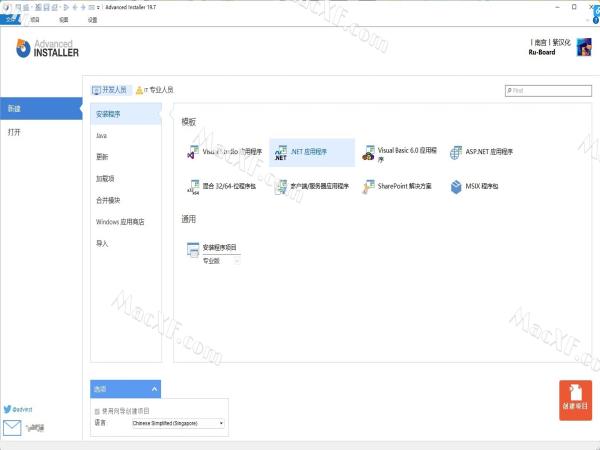600x450 pixels.
Task: Switch to the 开发人员 tab
Action: point(111,90)
